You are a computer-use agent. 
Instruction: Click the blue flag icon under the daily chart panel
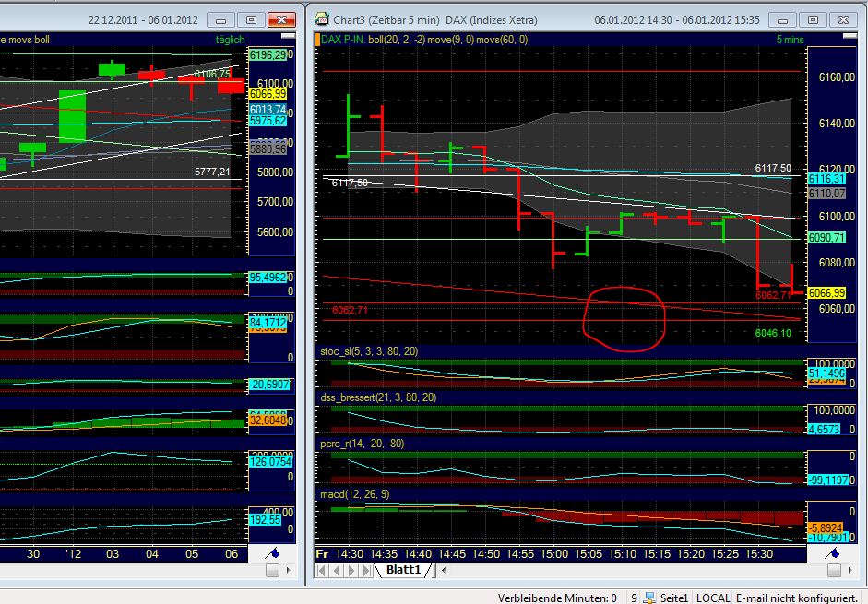click(x=272, y=552)
